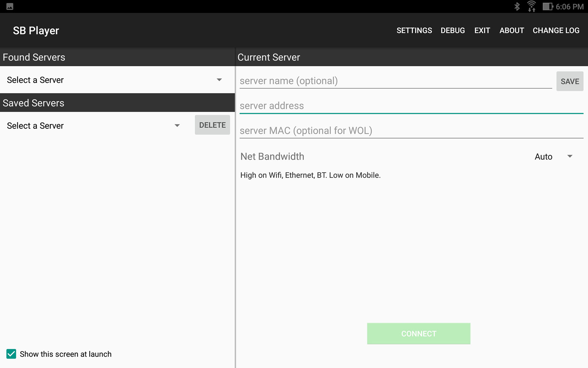588x368 pixels.
Task: Select a server under Found Servers
Action: point(92,80)
